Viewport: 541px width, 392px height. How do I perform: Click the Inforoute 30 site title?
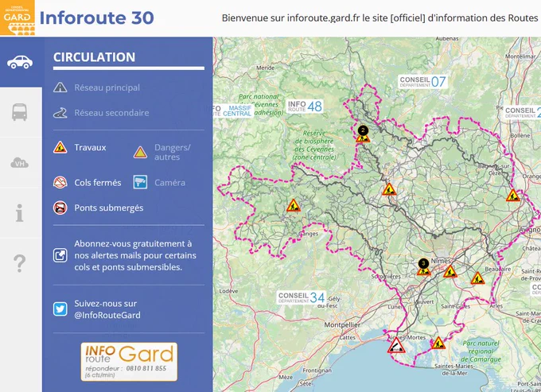pyautogui.click(x=96, y=18)
